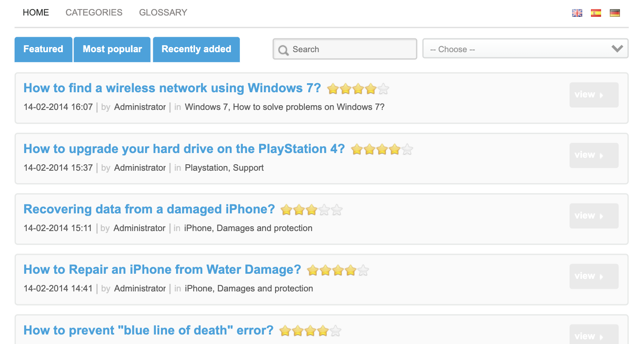Switch language with the English flag

click(577, 13)
